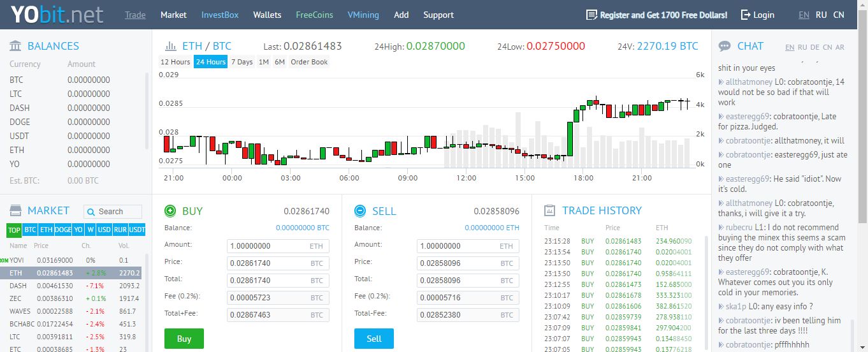Select the 1M chart range
The height and width of the screenshot is (352, 868).
coord(264,62)
